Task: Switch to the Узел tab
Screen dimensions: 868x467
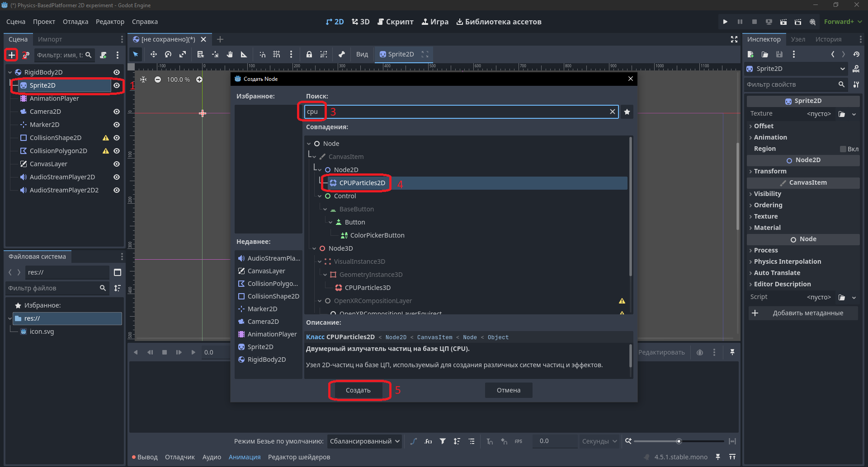Action: 798,39
